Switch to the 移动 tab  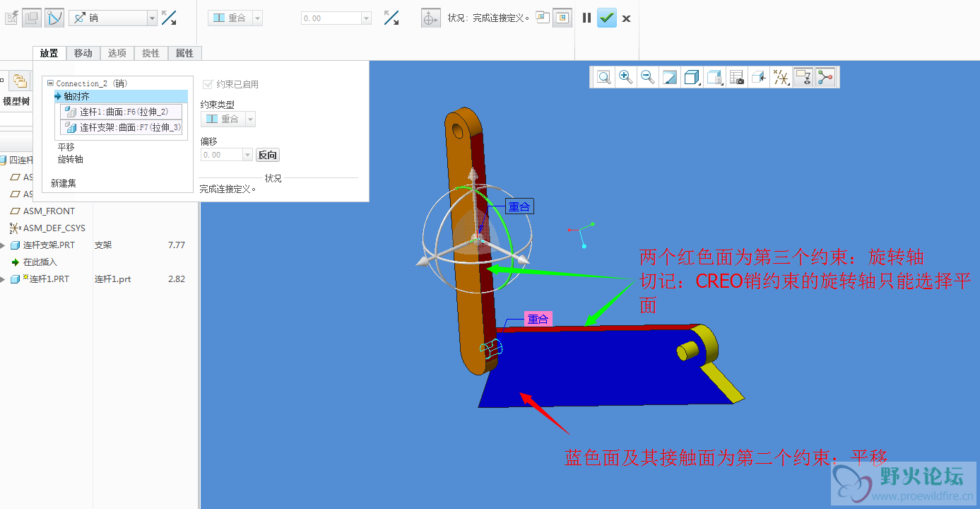coord(83,53)
